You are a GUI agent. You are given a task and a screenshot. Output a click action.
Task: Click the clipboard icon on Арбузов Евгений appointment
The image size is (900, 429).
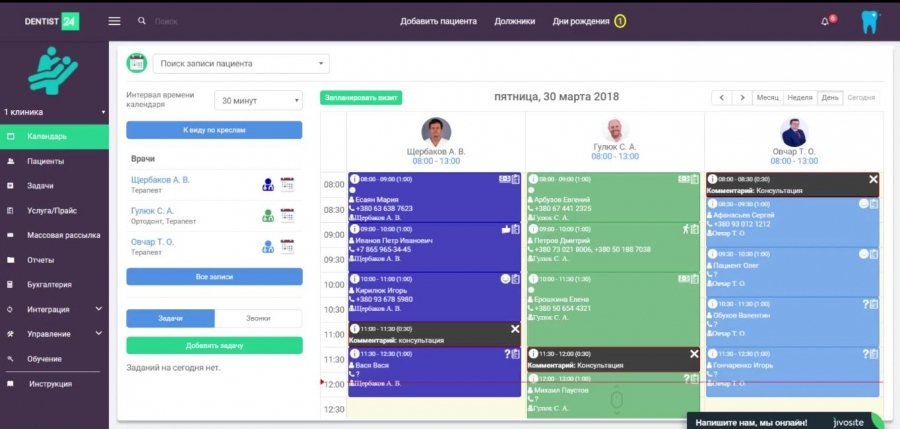tap(695, 179)
